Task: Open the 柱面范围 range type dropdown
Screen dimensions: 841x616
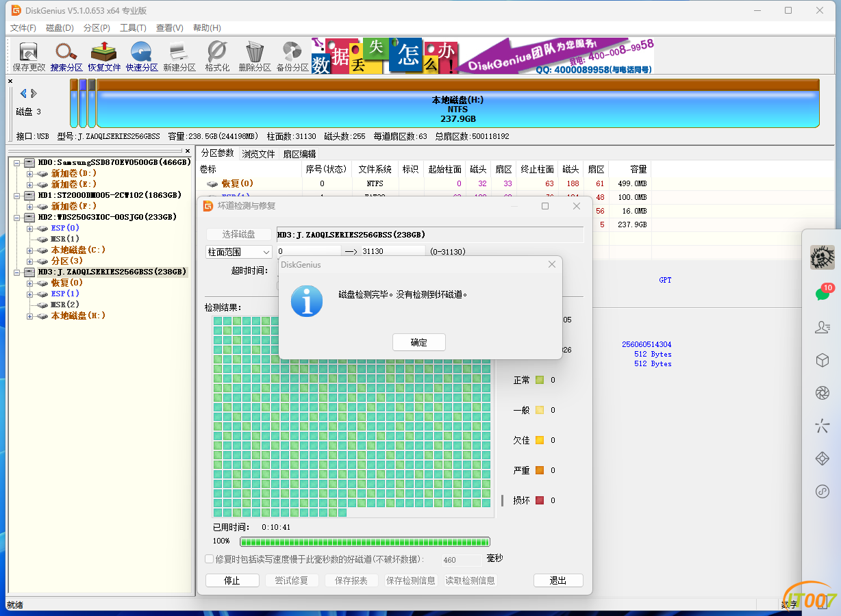Action: [x=266, y=251]
